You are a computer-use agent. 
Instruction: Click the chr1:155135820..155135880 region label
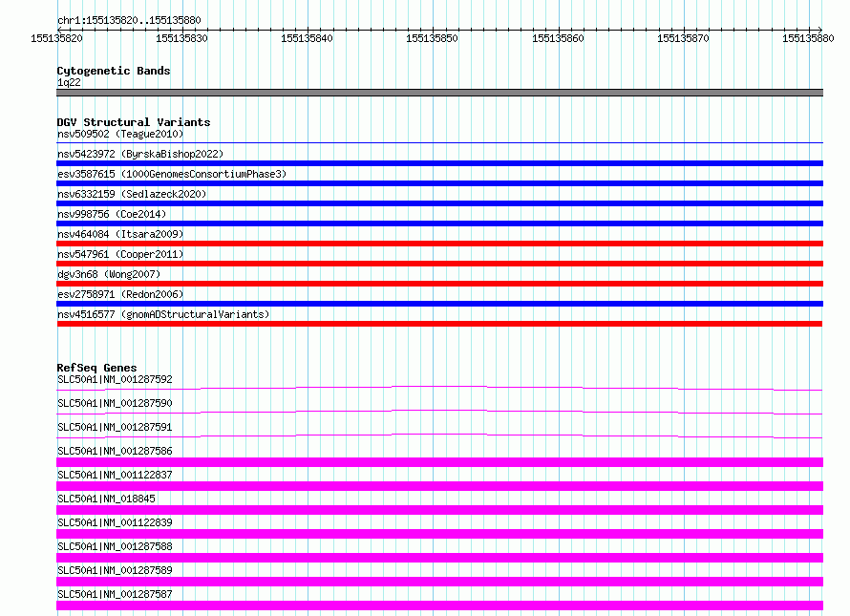(129, 20)
